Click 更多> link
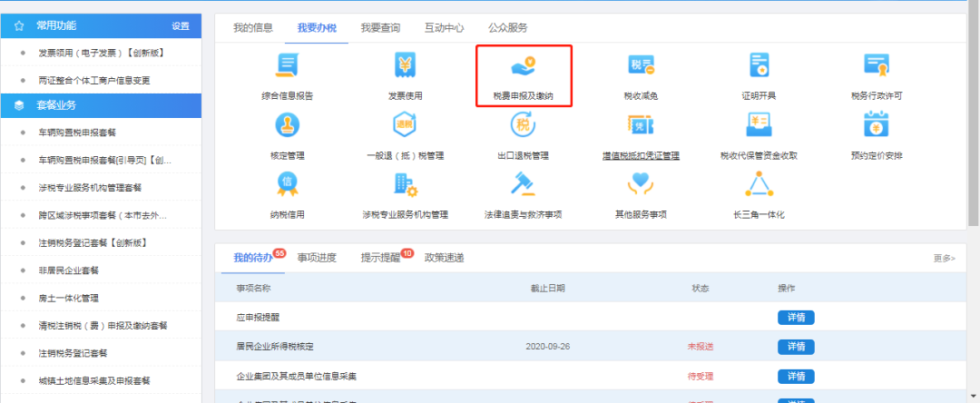The image size is (980, 403). [945, 258]
